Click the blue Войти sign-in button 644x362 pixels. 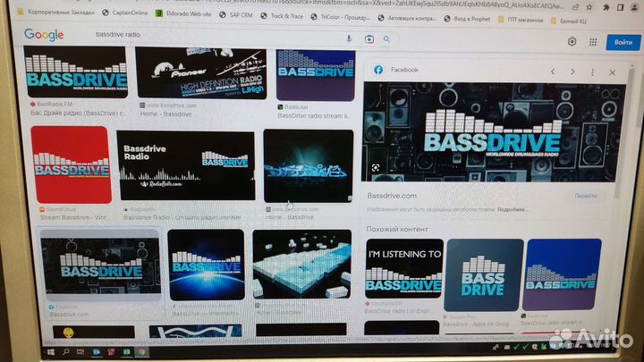(623, 42)
